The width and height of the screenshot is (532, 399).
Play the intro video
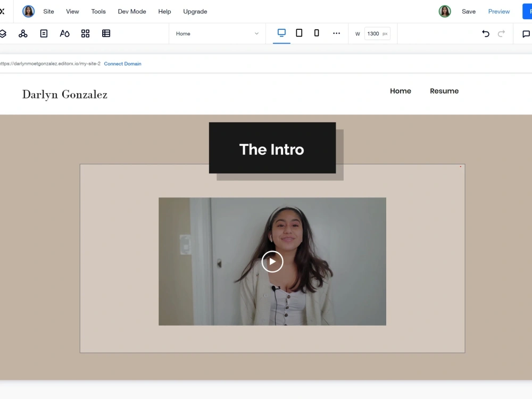coord(272,262)
